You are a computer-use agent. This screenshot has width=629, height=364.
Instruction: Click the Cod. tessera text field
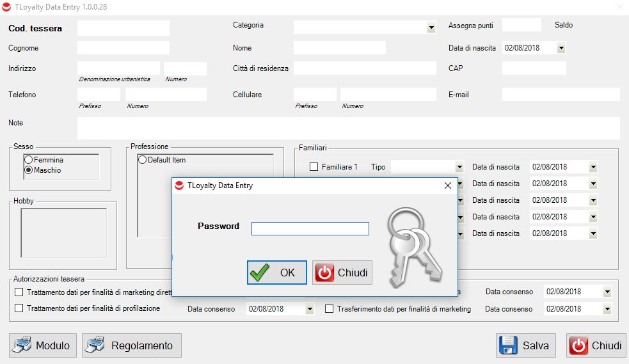(x=123, y=28)
